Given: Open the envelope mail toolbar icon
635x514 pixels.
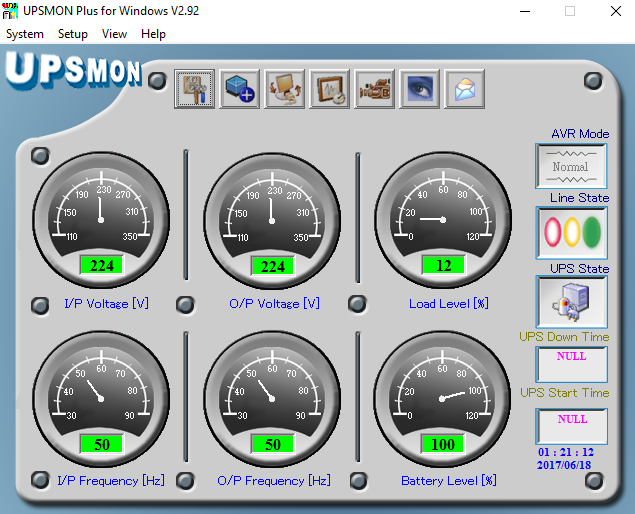Looking at the screenshot, I should click(x=464, y=89).
